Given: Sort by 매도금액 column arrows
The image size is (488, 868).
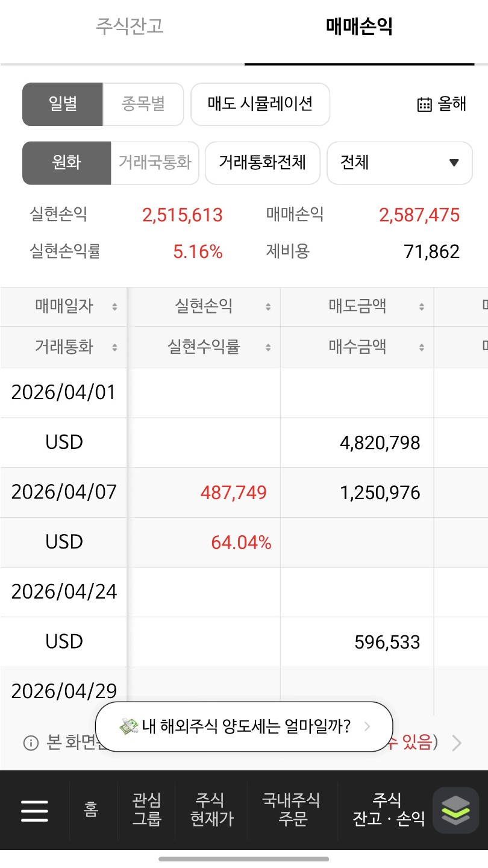Looking at the screenshot, I should point(422,307).
